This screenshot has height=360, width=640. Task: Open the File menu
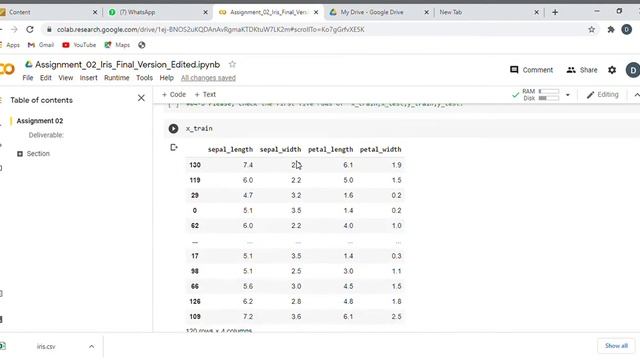(x=28, y=78)
